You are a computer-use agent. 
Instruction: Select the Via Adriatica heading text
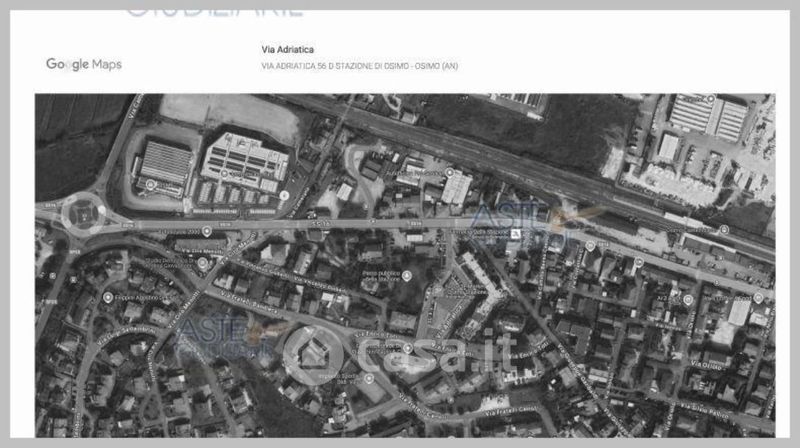(288, 49)
